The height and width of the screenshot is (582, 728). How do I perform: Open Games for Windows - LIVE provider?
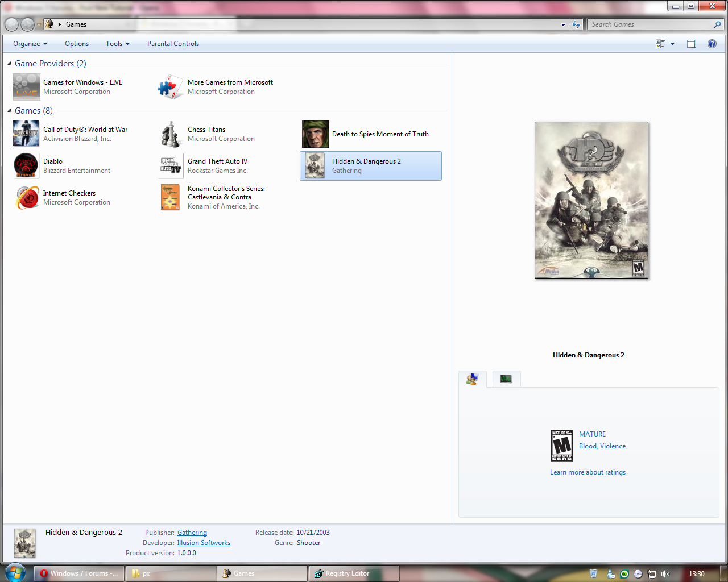82,82
